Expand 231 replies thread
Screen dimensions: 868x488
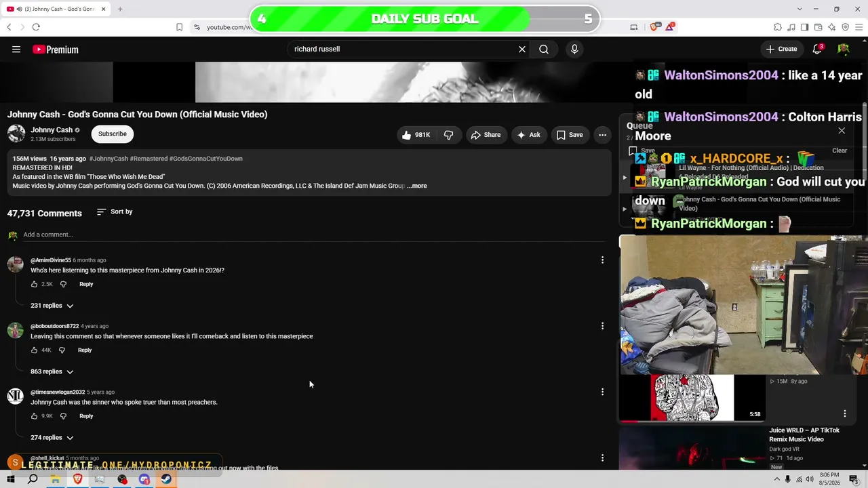52,306
